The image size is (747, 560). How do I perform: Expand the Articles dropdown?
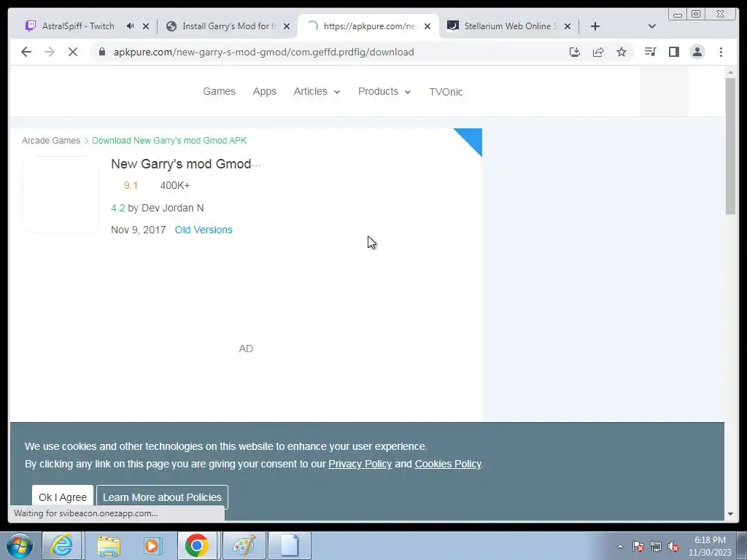[317, 91]
